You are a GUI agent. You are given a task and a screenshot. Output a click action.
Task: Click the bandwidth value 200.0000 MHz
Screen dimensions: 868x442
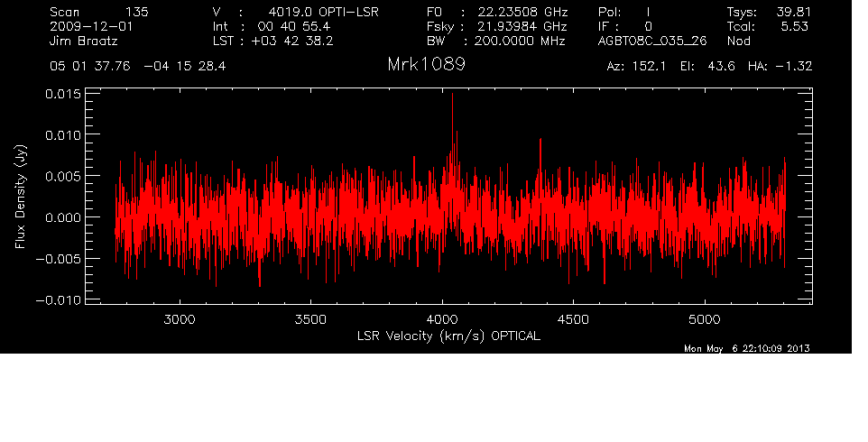click(x=519, y=41)
